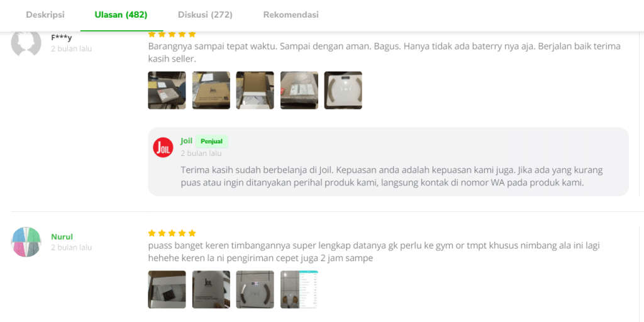Switch to the Ulasan (482) tab
The height and width of the screenshot is (322, 644).
[121, 15]
